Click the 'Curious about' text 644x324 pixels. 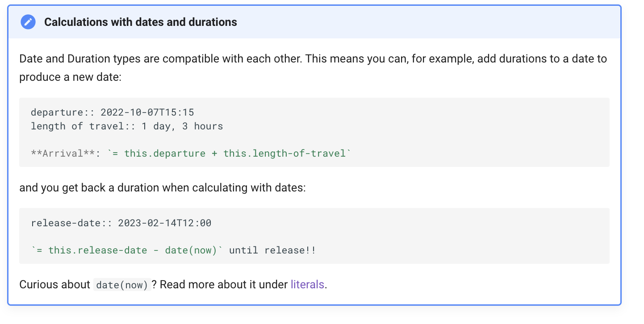[x=54, y=284]
